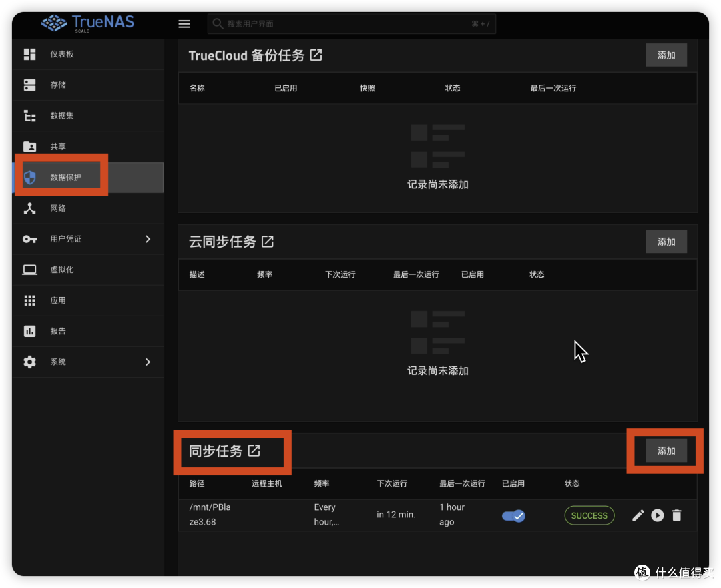Click the 应用 apps grid icon
Viewport: 721px width, 588px height.
[x=30, y=300]
